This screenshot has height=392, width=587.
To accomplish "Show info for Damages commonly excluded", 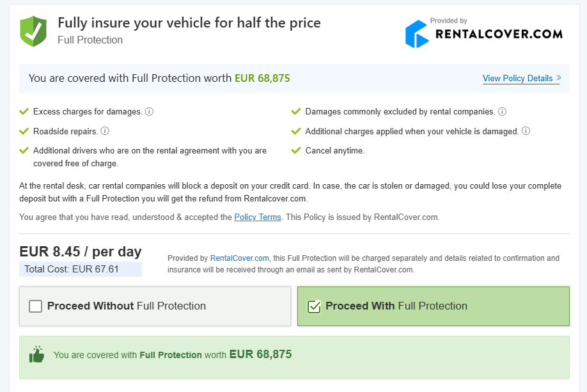I will [x=502, y=112].
